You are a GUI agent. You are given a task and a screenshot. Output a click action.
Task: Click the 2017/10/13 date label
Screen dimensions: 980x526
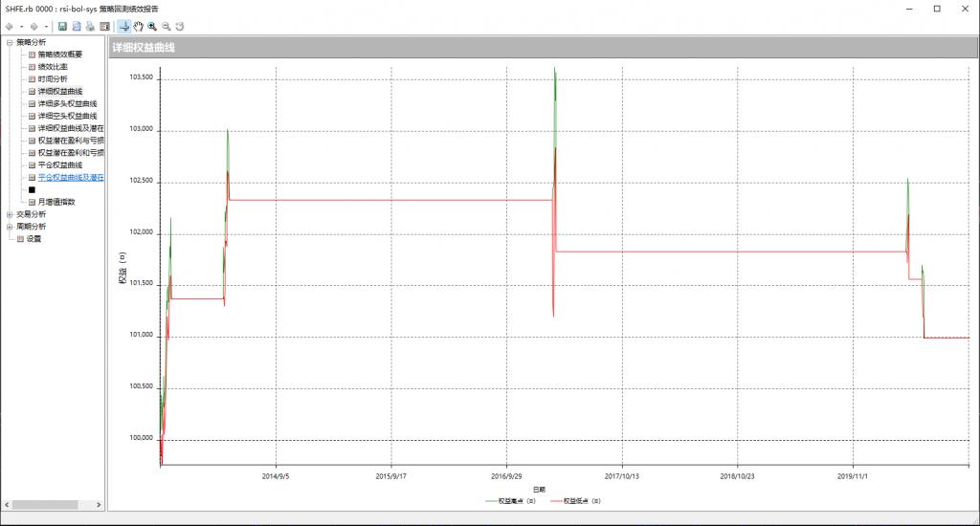coord(622,476)
